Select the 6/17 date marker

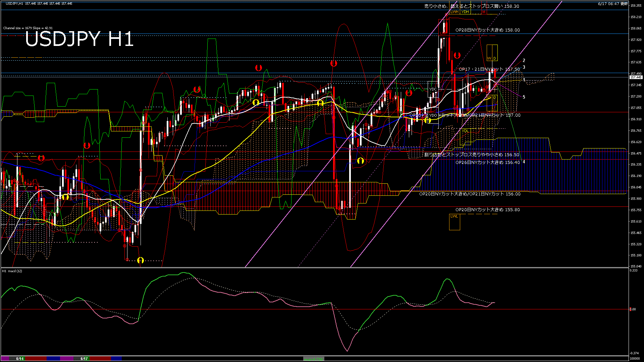point(84,359)
